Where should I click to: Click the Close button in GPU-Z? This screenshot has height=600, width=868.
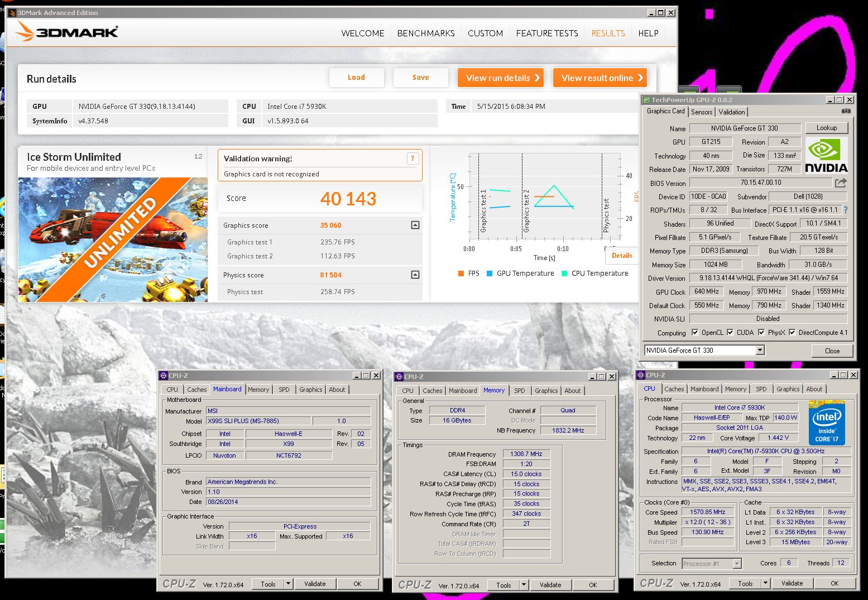pos(832,351)
